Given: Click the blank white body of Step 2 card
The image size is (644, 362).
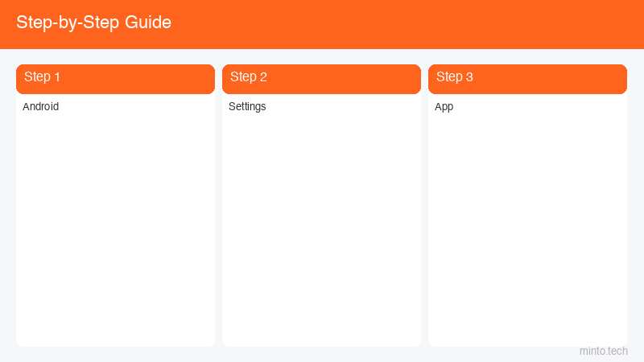Looking at the screenshot, I should (321, 226).
